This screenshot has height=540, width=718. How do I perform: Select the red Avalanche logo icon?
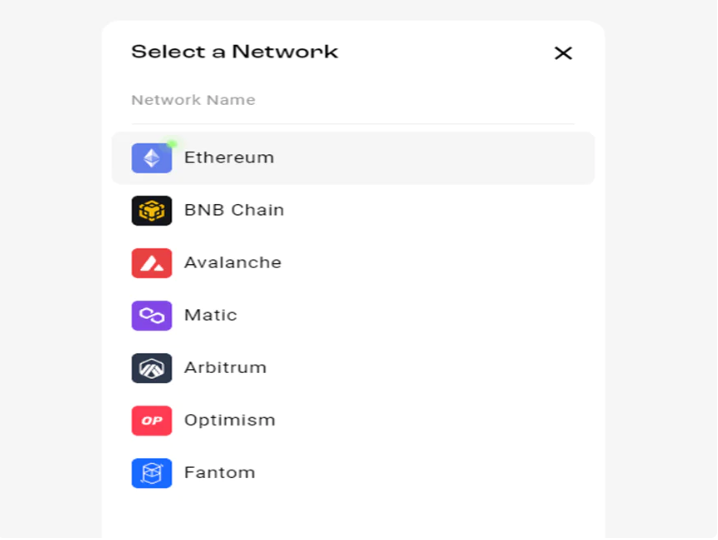coord(152,263)
